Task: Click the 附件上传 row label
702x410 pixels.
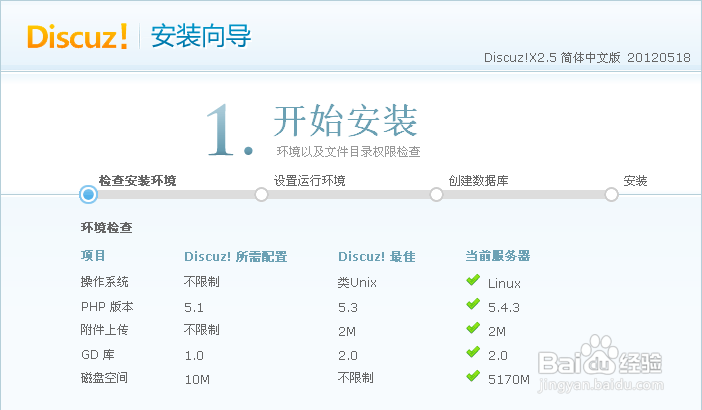Action: click(x=104, y=330)
